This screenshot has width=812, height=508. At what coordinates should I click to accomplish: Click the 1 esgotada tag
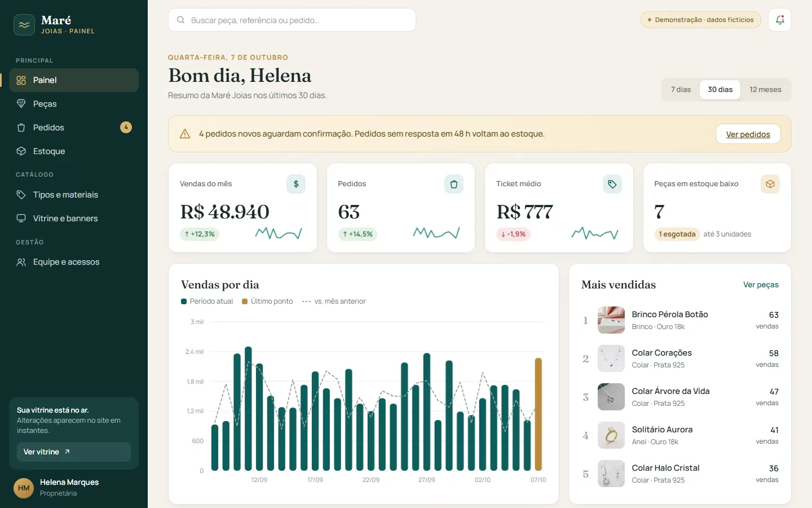tap(677, 234)
